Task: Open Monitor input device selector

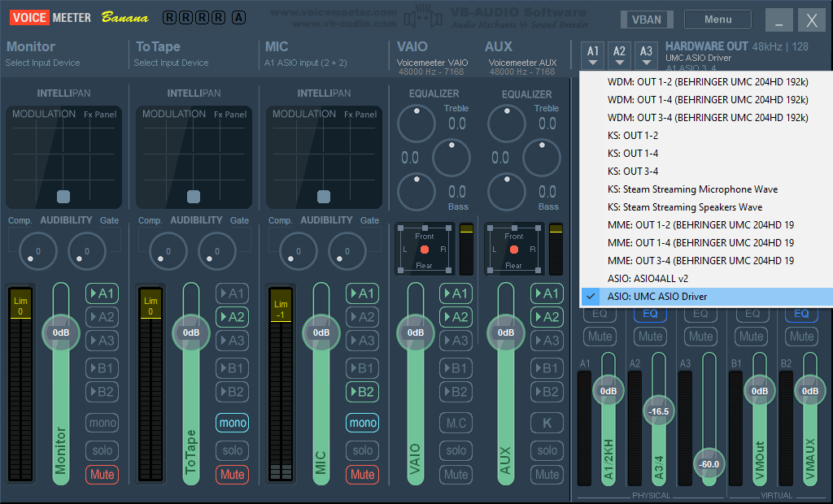Action: (x=42, y=63)
